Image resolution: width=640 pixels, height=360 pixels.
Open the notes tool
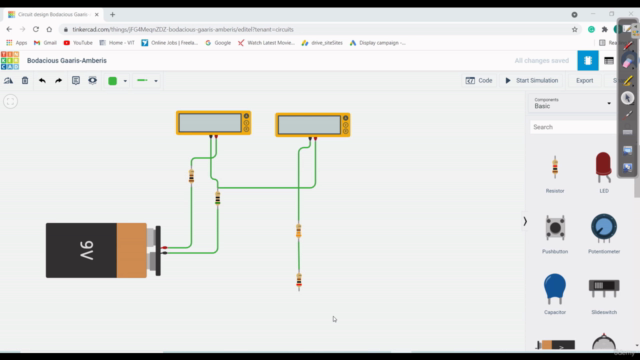[76, 80]
